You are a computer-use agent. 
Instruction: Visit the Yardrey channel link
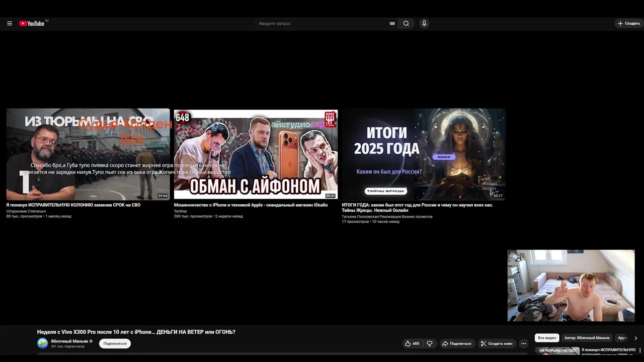tap(180, 211)
